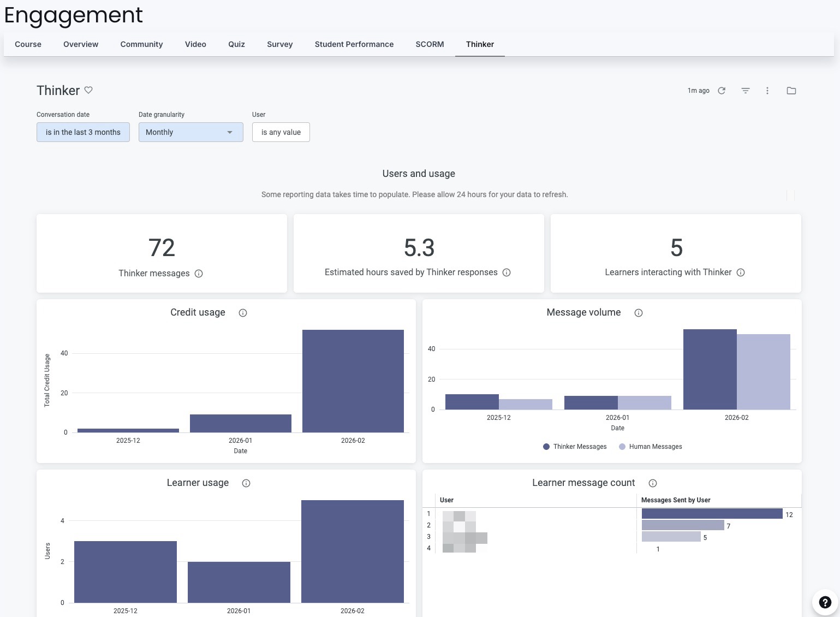Open the User 'is any value' filter
Image resolution: width=840 pixels, height=617 pixels.
[x=281, y=132]
